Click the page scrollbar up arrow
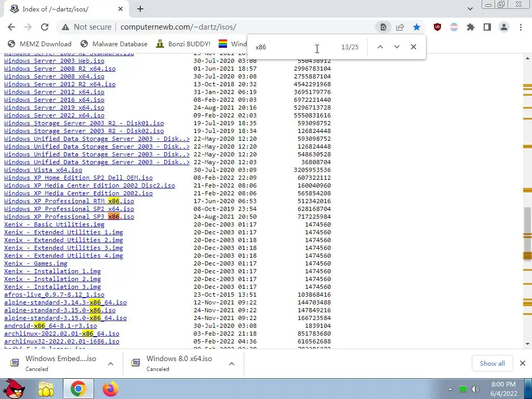Image resolution: width=532 pixels, height=399 pixels. pyautogui.click(x=527, y=58)
